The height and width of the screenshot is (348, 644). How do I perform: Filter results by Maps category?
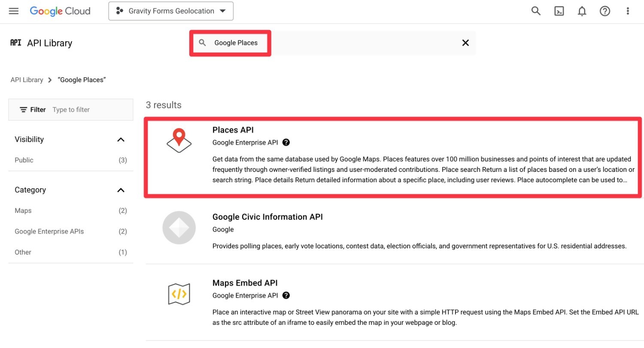pos(23,211)
